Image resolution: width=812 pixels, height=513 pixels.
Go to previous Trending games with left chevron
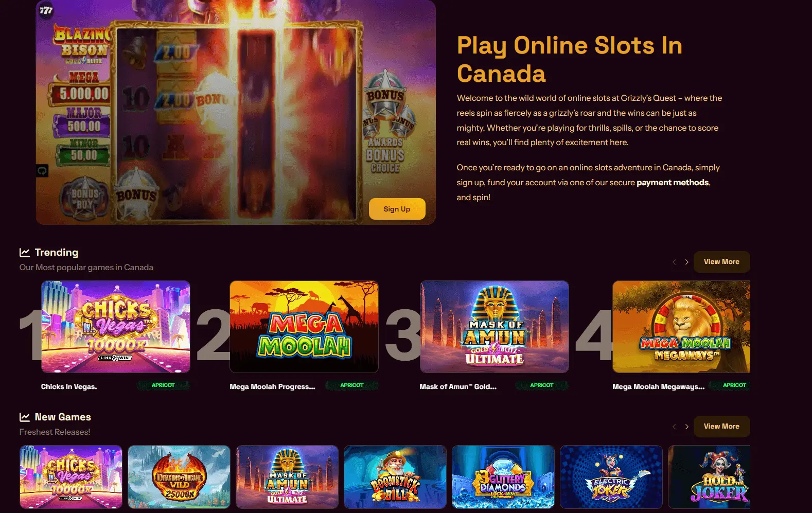674,262
